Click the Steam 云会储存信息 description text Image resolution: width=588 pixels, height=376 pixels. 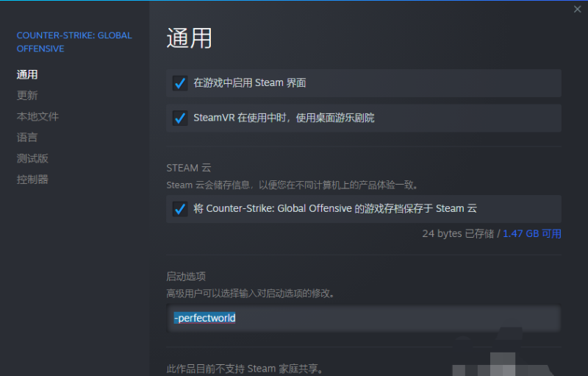pos(292,185)
